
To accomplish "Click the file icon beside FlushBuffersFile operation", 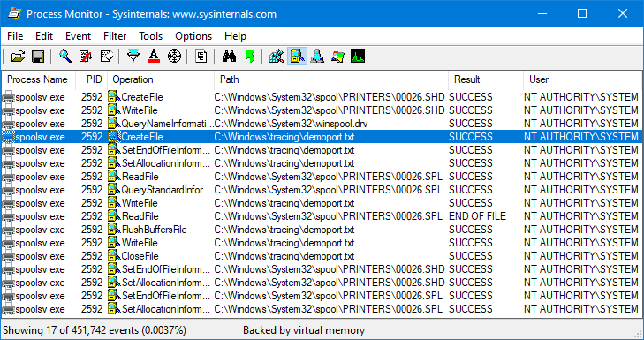I will pyautogui.click(x=114, y=230).
